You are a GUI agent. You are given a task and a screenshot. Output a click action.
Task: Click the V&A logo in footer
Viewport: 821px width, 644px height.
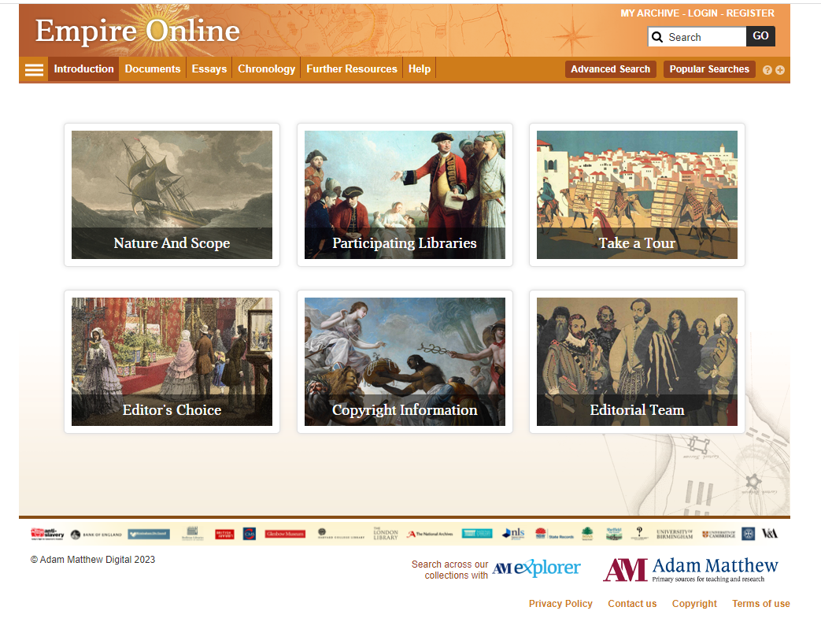pos(769,533)
